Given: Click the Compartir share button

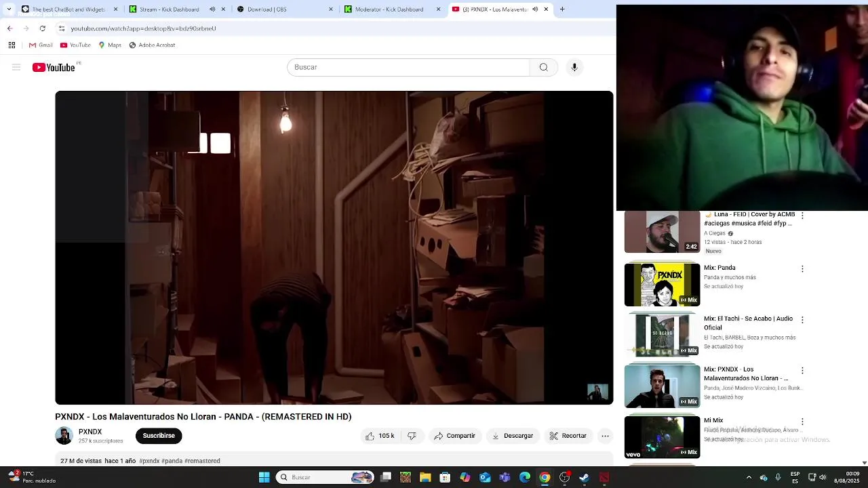Looking at the screenshot, I should pos(454,436).
